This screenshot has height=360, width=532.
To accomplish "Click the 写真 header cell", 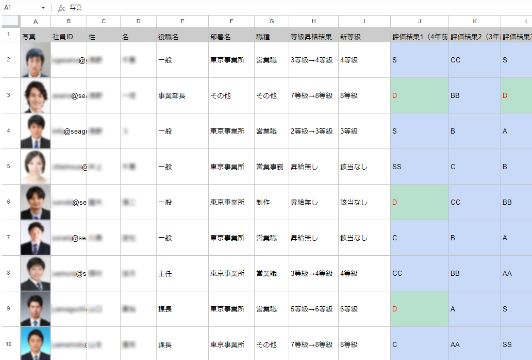I will tap(35, 35).
